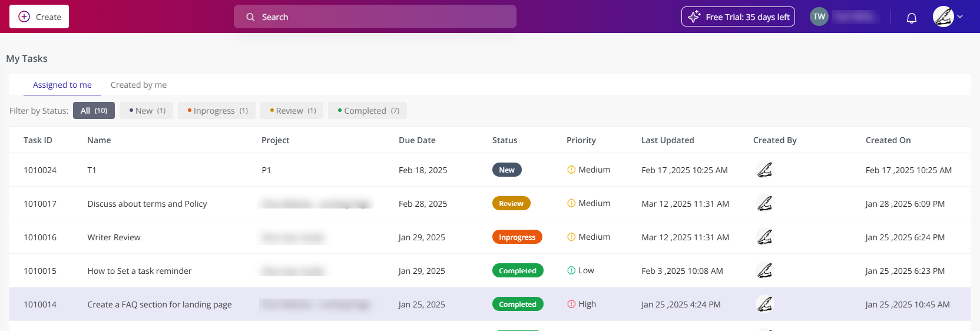Open task How to Set a task reminder

click(140, 271)
